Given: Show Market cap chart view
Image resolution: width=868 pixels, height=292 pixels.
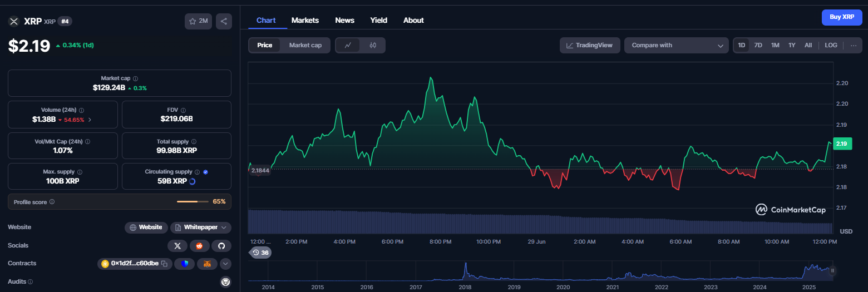Looking at the screenshot, I should 305,45.
